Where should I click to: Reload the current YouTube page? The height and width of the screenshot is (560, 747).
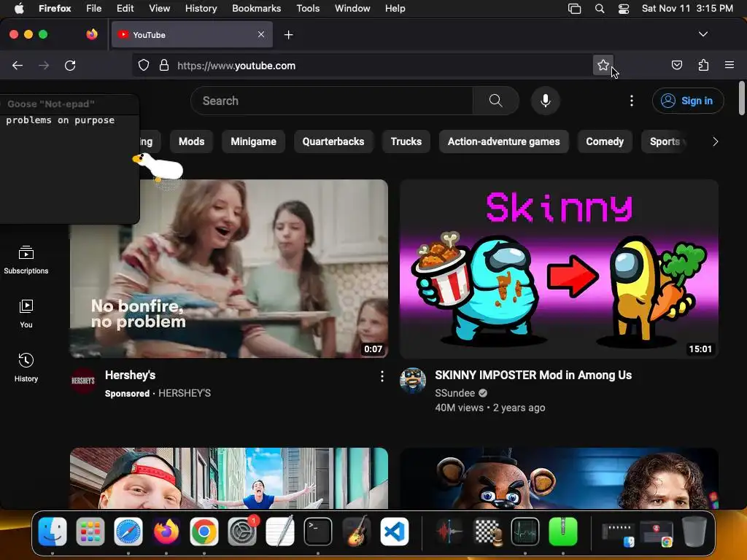tap(70, 65)
